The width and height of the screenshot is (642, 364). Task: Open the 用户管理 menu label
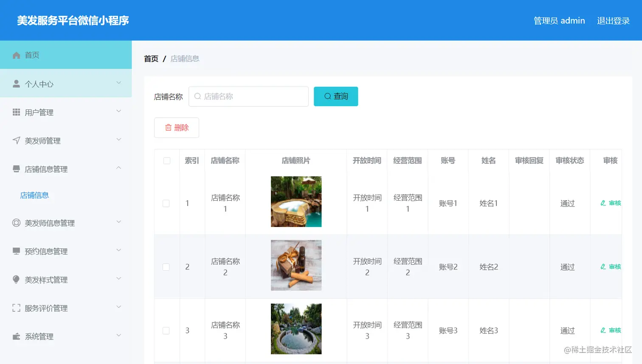click(x=39, y=112)
